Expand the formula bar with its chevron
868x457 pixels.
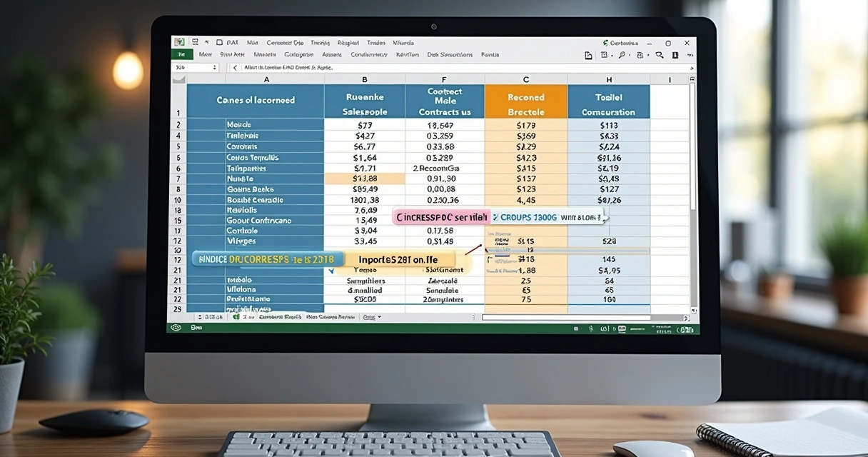click(691, 68)
